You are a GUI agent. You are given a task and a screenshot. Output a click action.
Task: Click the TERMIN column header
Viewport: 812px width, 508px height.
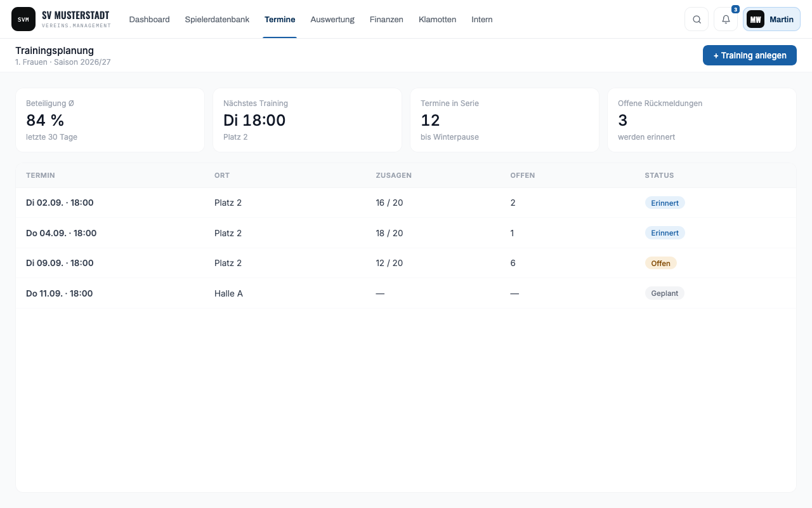coord(41,175)
